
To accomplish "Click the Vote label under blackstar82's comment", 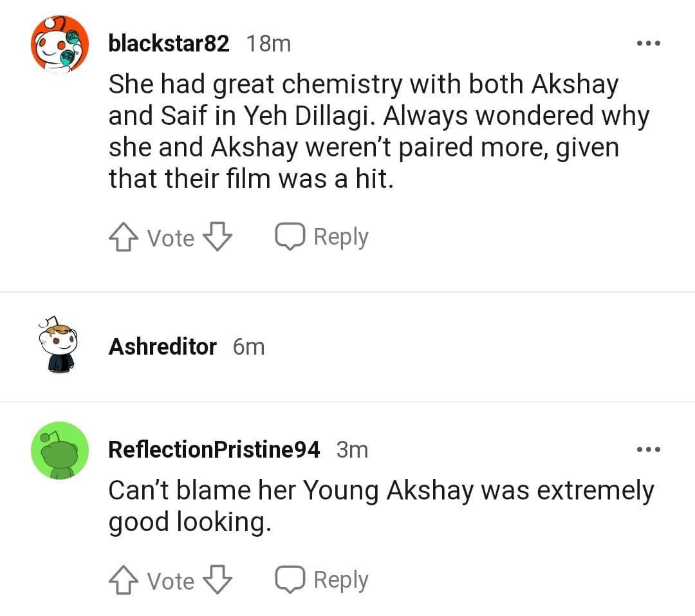I will [x=171, y=238].
